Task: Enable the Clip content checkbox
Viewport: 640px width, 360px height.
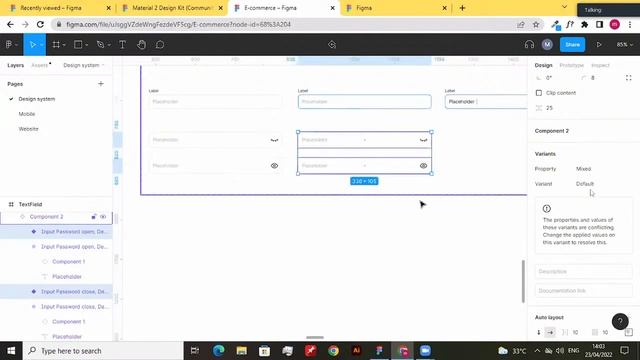Action: coord(539,93)
